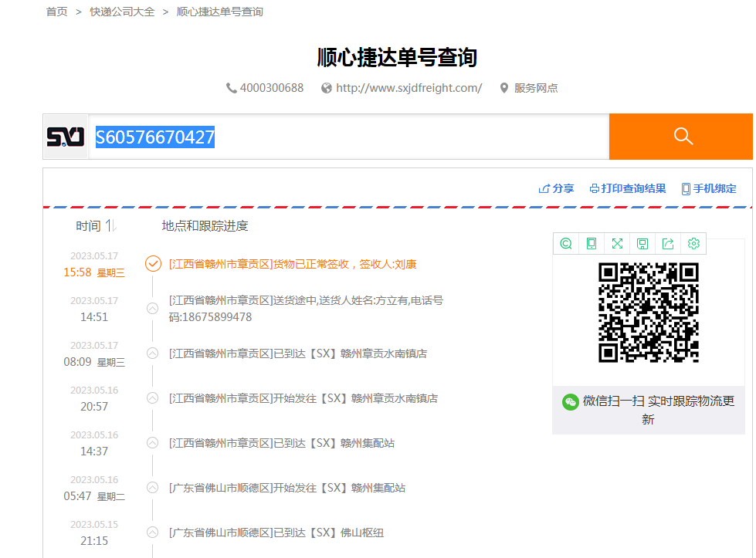Click the time 08:09
Screen dimensions: 756x558
[x=77, y=362]
